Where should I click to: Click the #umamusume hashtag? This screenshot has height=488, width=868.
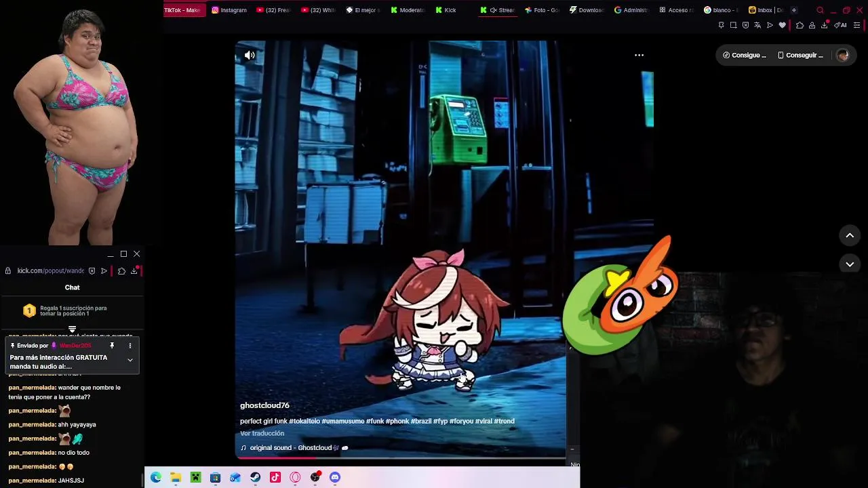[x=343, y=421]
